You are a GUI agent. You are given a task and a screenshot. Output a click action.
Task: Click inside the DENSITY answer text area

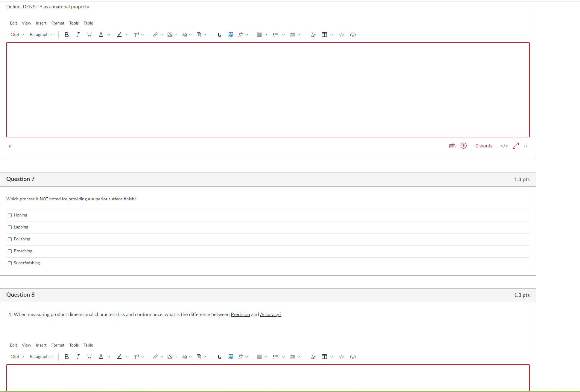[268, 90]
